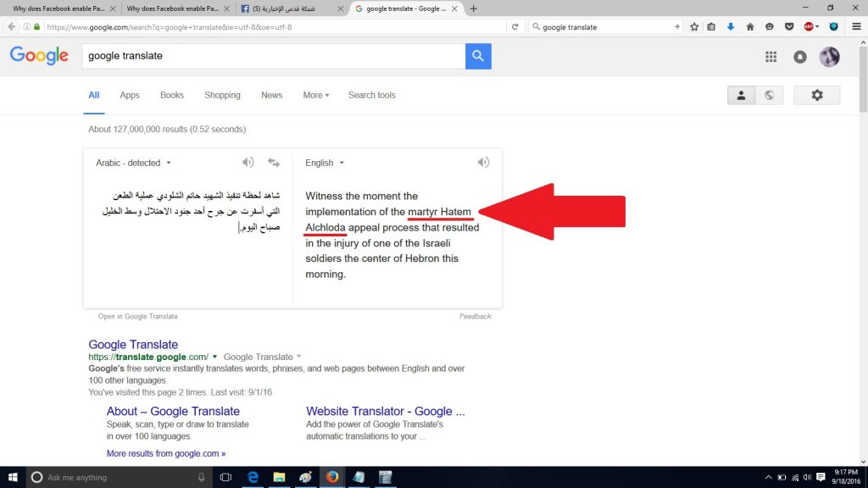
Task: Open the Adblock Plus ABP icon
Action: point(808,26)
